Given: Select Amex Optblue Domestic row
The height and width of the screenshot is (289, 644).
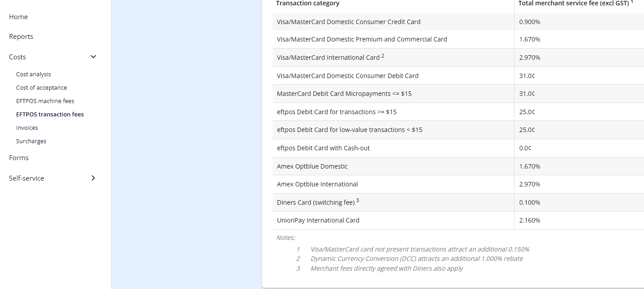Looking at the screenshot, I should [458, 166].
